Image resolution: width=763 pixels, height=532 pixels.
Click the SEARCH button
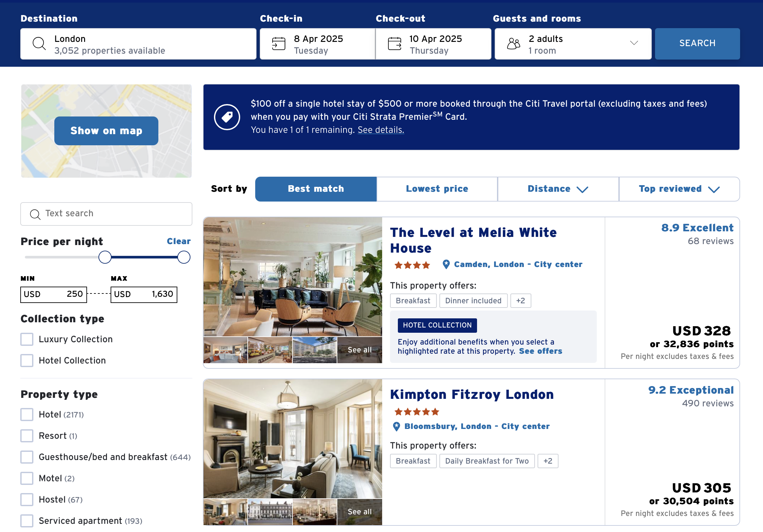point(697,44)
